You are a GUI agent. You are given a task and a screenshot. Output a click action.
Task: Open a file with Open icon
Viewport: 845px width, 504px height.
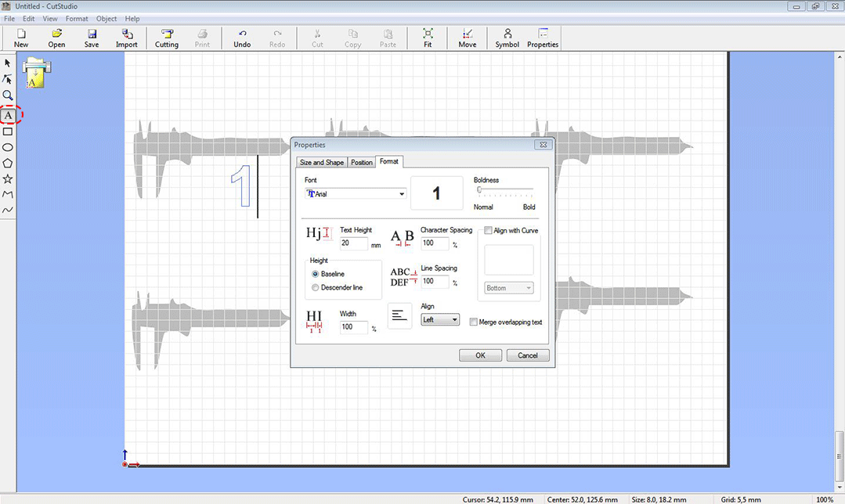(56, 38)
